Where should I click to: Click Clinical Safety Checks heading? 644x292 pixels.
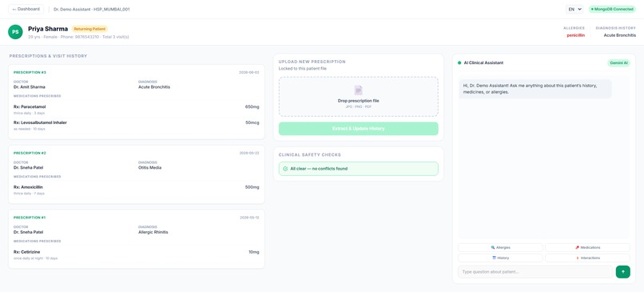click(310, 155)
